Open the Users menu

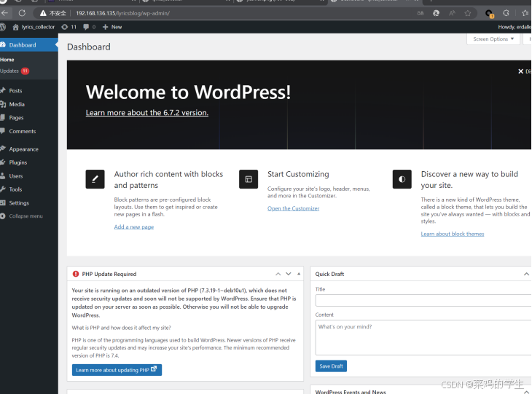(15, 176)
